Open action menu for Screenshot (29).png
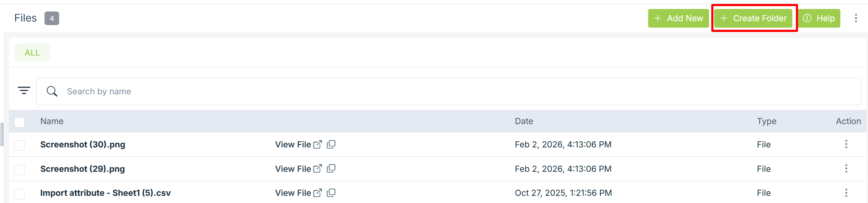 [846, 169]
